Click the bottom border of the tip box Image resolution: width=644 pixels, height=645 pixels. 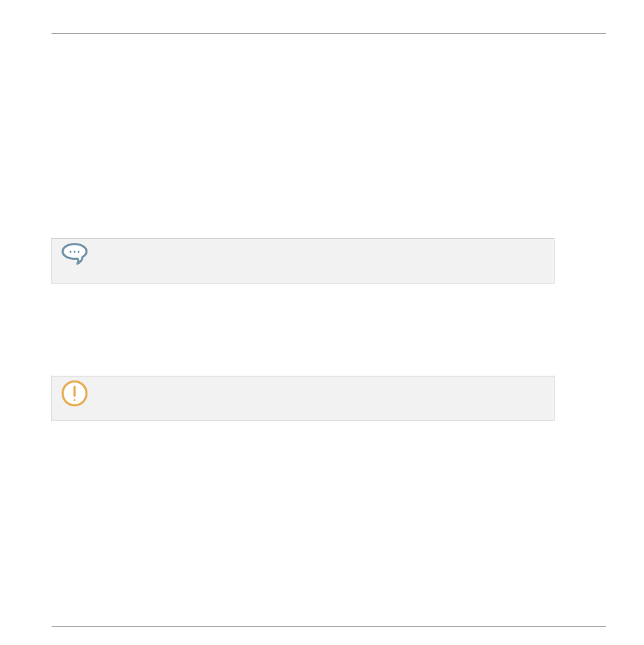(302, 283)
